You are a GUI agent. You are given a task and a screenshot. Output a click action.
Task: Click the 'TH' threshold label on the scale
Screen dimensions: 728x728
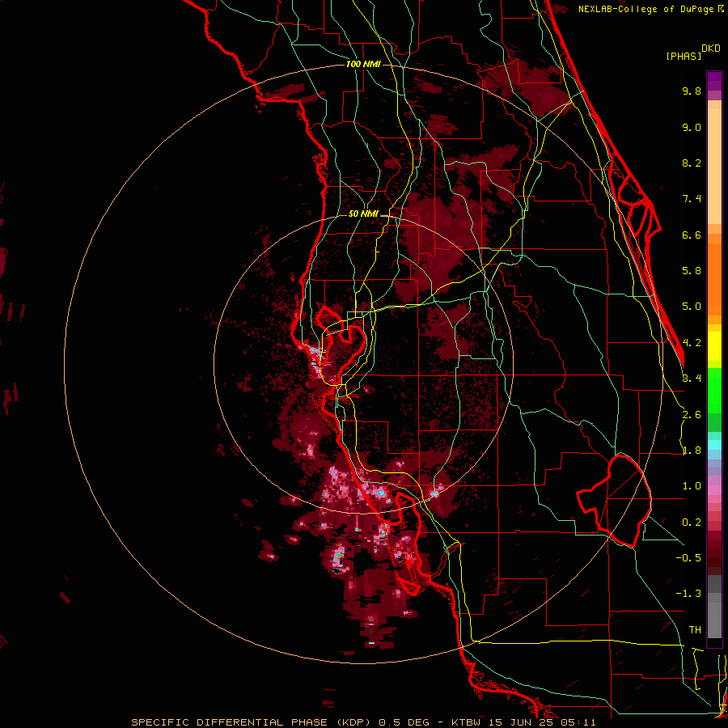[695, 630]
